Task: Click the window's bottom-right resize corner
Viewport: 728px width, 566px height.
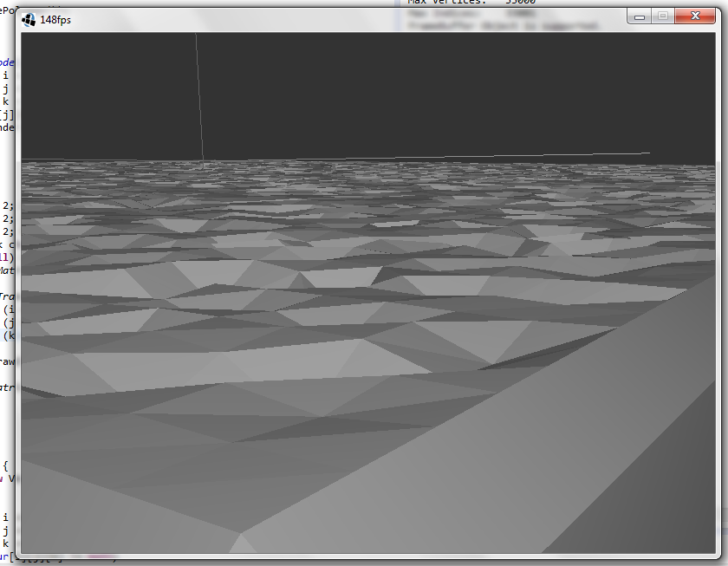Action: [x=721, y=557]
